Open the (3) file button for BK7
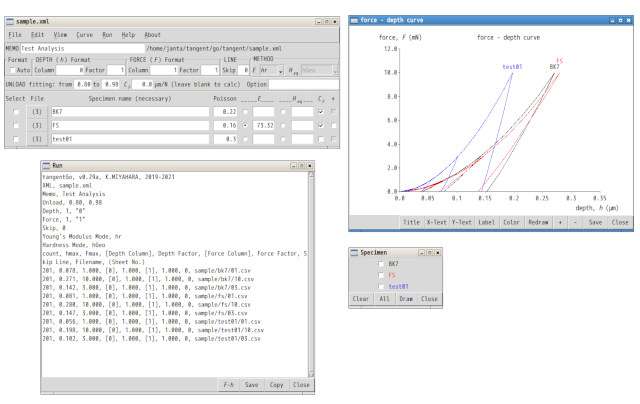This screenshot has height=404, width=640. tap(37, 112)
